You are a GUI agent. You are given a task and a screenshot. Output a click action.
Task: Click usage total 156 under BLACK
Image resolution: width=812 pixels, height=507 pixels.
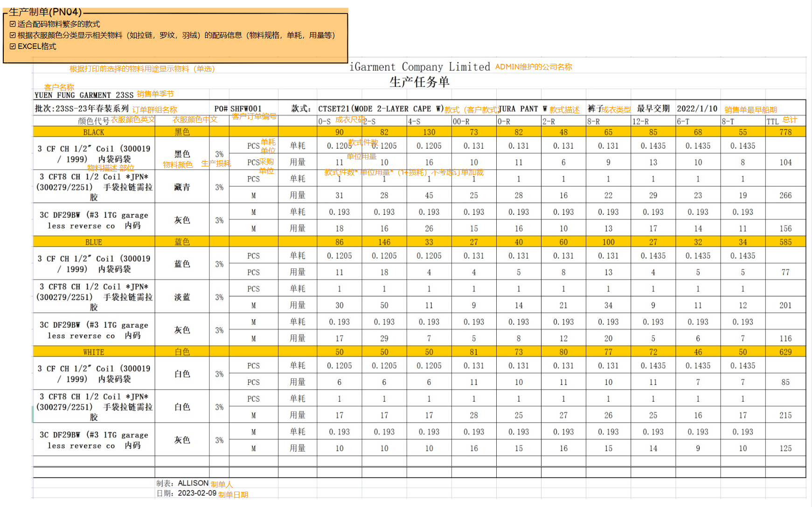(785, 229)
